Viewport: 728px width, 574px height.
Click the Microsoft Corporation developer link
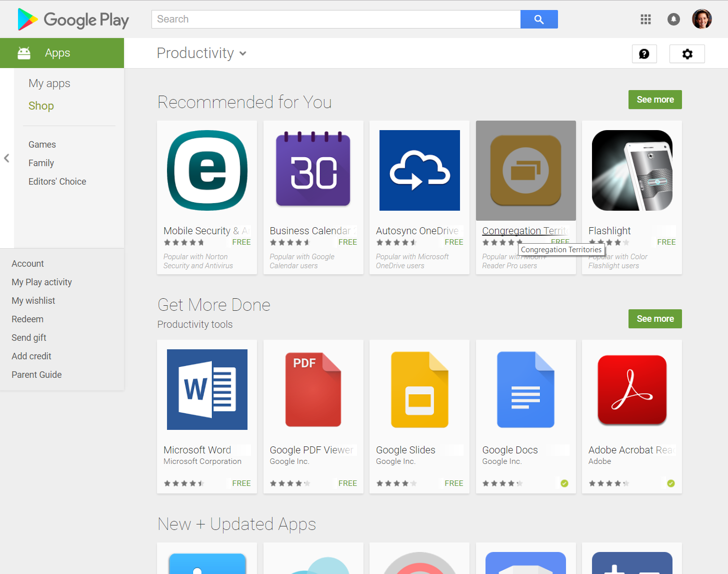(202, 461)
